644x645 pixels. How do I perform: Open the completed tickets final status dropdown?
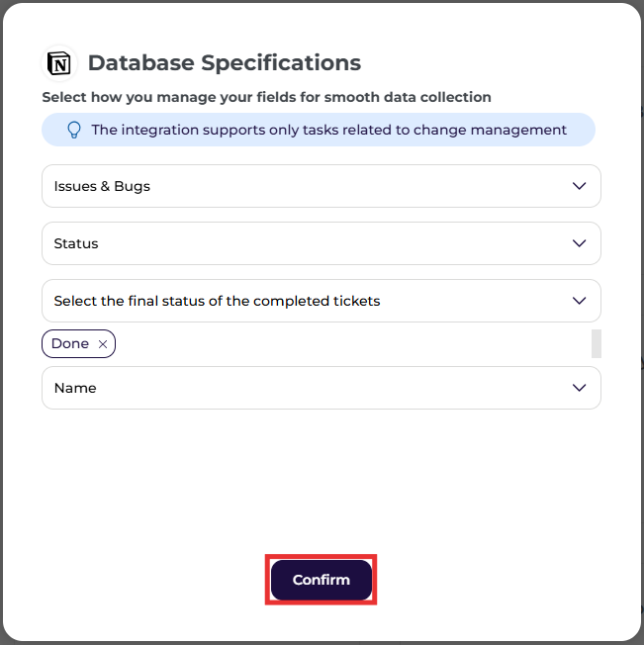(322, 301)
